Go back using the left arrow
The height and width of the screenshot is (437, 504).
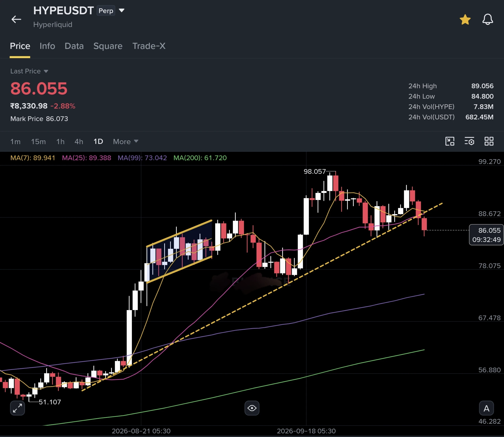(16, 19)
